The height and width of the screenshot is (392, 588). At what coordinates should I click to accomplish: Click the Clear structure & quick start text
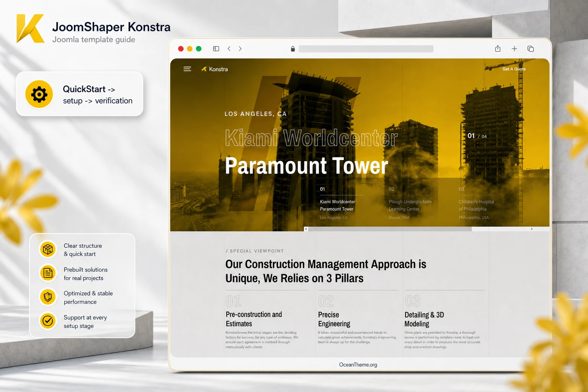83,250
